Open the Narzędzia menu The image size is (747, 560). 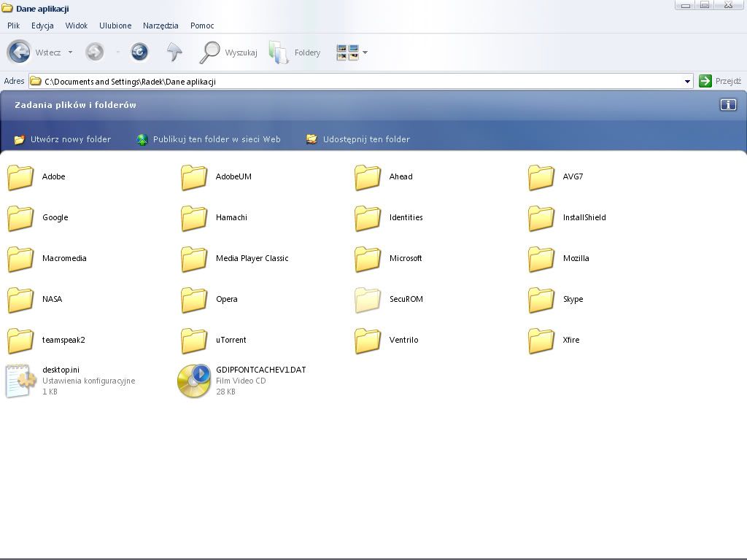pos(160,26)
